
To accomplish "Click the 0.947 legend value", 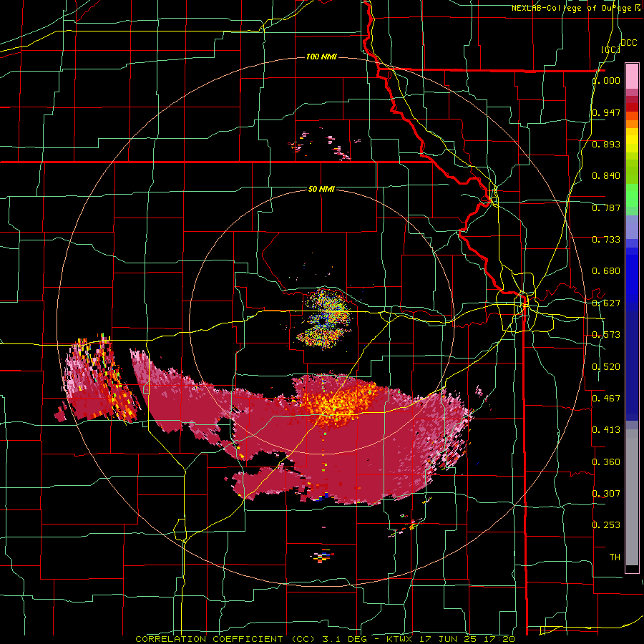I will point(606,112).
